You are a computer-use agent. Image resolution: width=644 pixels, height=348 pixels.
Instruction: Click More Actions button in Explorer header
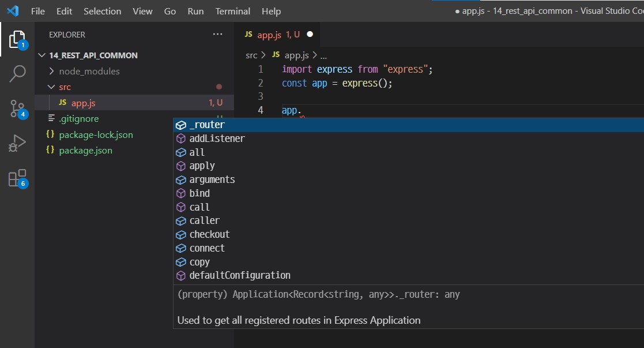(217, 34)
